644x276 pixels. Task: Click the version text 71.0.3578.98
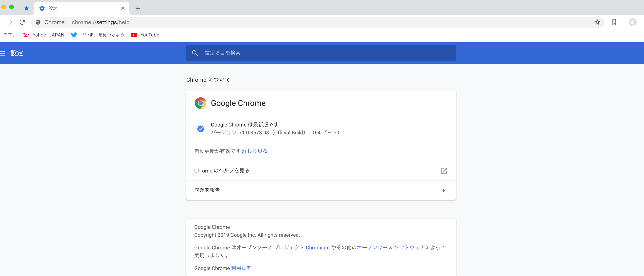click(x=254, y=133)
